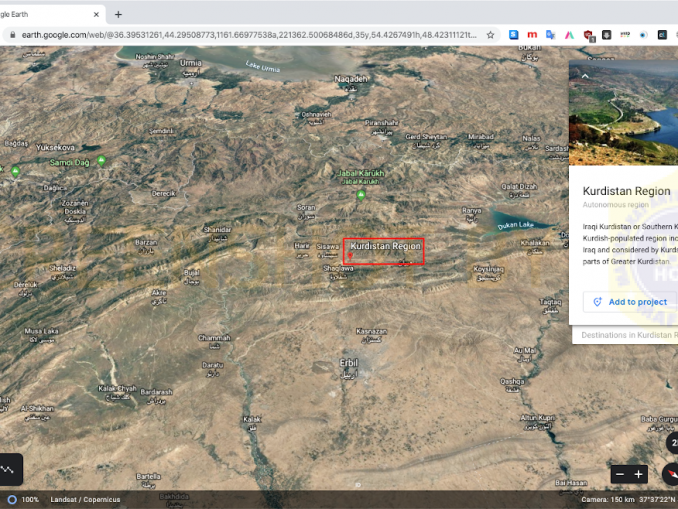The image size is (678, 509).
Task: Select the Samdi Dağ mountain marker
Action: tap(101, 161)
